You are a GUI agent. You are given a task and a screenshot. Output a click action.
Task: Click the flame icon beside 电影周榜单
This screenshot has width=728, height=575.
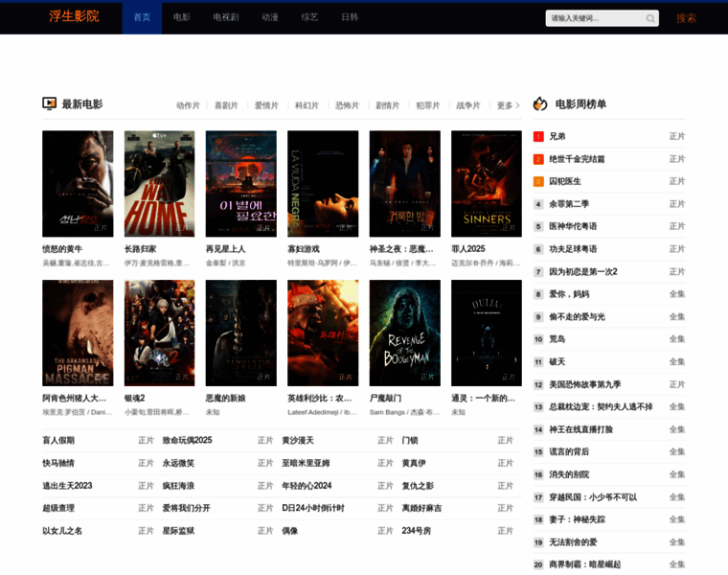(540, 103)
